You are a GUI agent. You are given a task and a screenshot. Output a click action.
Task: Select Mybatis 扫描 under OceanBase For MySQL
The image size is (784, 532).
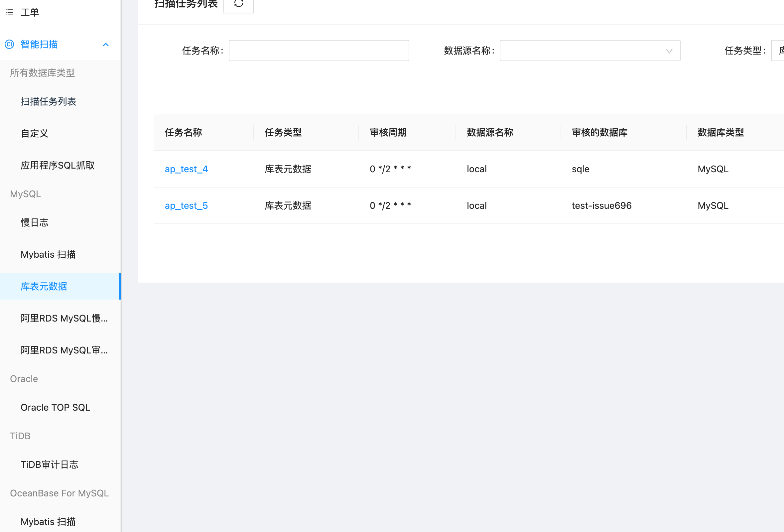pos(48,522)
